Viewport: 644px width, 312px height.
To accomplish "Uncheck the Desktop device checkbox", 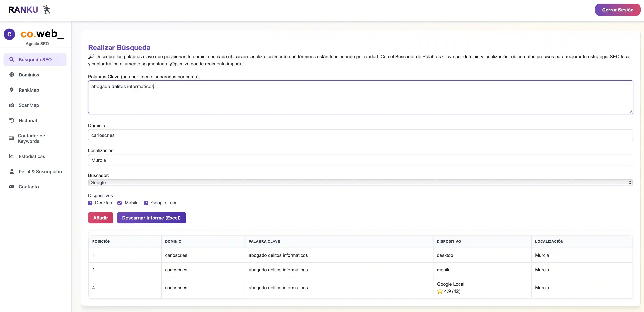I will click(x=90, y=203).
